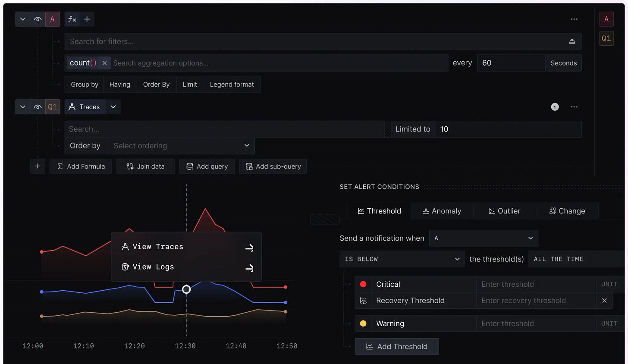Screen dimensions: 628x364
Task: Click the Recovery Threshold chart icon
Action: click(363, 301)
